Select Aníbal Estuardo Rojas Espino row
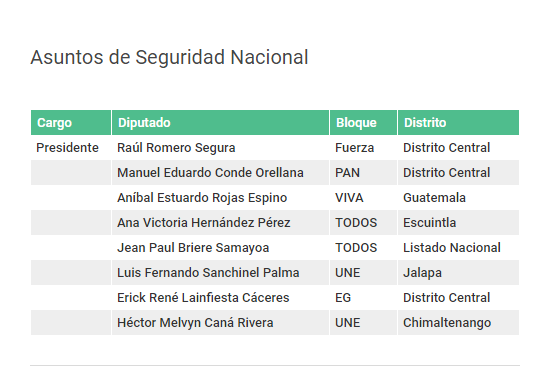 click(x=275, y=198)
